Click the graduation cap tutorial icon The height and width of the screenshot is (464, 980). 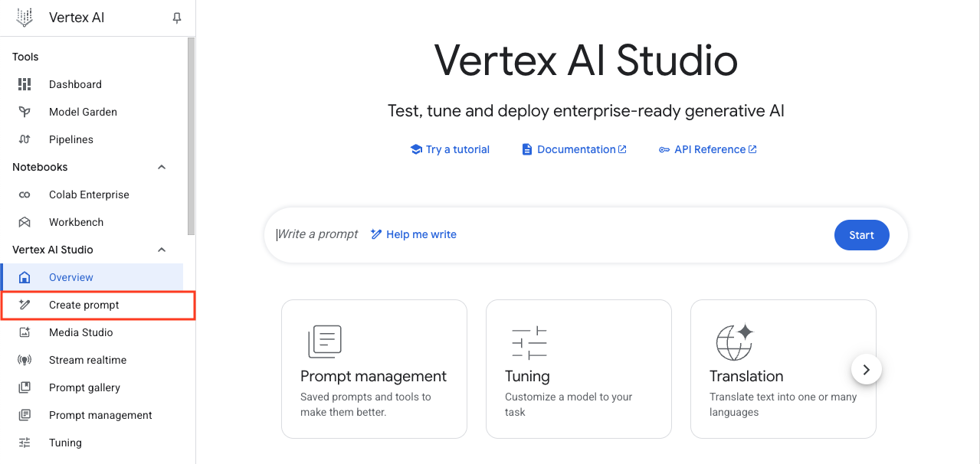click(416, 149)
